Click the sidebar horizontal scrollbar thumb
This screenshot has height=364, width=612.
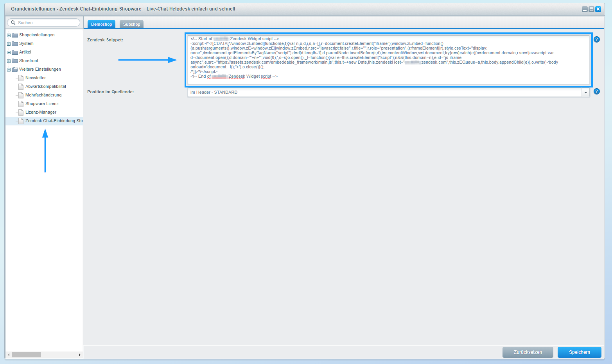point(26,355)
